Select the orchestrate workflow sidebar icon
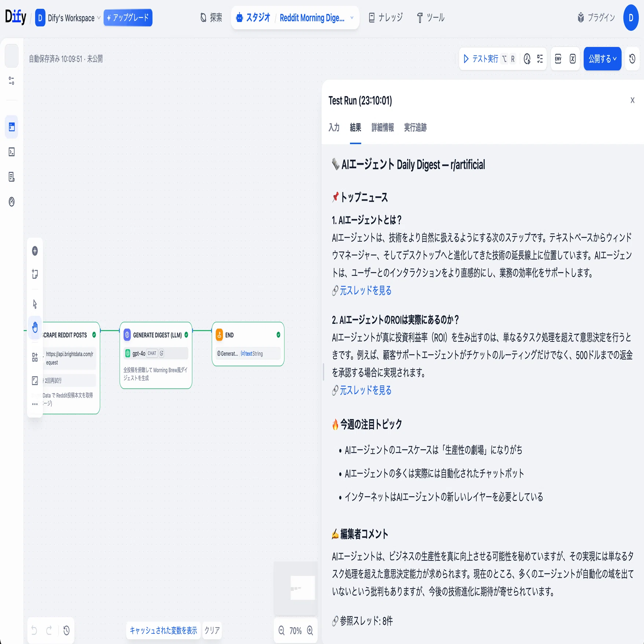 pyautogui.click(x=12, y=127)
